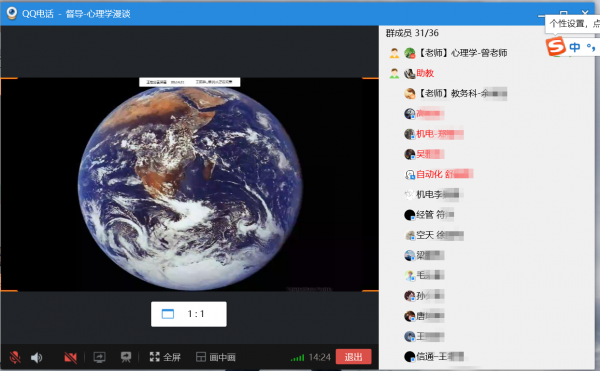This screenshot has height=371, width=600.
Task: Click the red 退出 exit button
Action: pyautogui.click(x=353, y=357)
